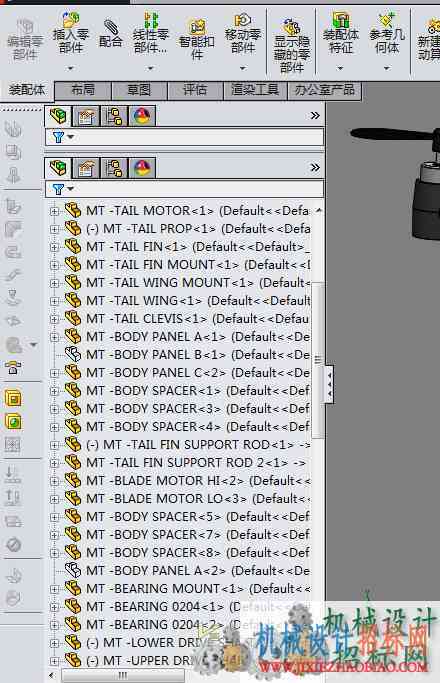Click the vertical scrollbar of feature tree
Image resolution: width=440 pixels, height=683 pixels.
318,360
